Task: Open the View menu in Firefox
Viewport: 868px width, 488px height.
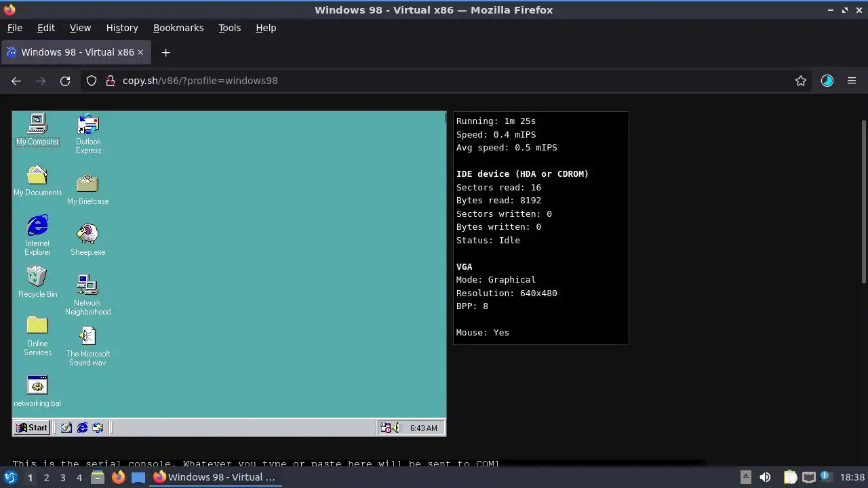Action: pyautogui.click(x=80, y=28)
